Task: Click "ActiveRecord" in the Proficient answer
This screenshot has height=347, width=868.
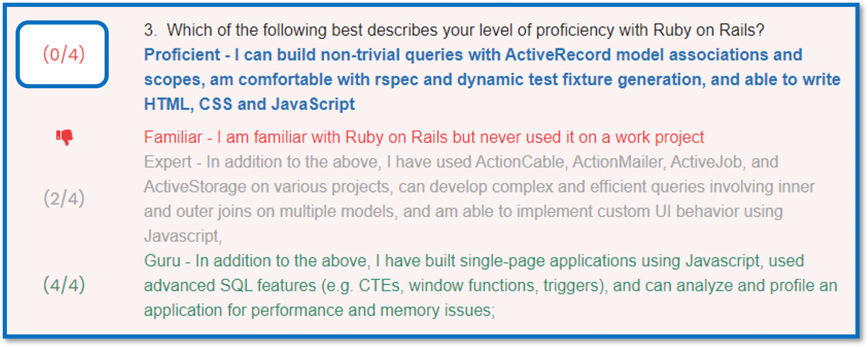Action: 558,54
